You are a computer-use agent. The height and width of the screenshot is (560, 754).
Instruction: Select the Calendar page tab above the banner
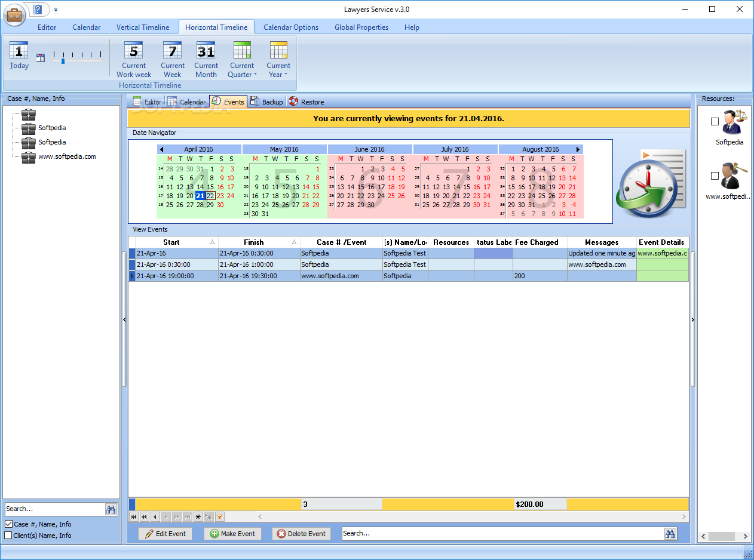click(186, 102)
